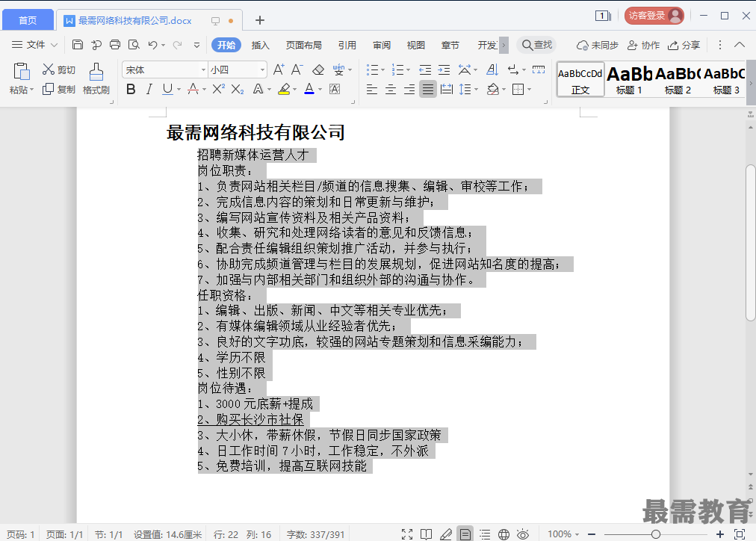Click 访客登录 login button
756x541 pixels.
[654, 16]
